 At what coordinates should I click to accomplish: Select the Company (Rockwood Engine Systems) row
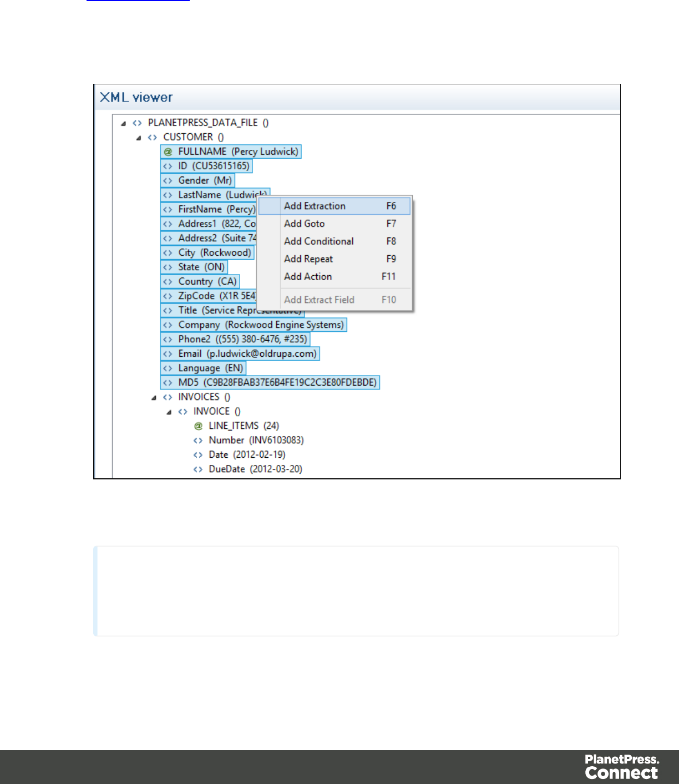point(254,325)
